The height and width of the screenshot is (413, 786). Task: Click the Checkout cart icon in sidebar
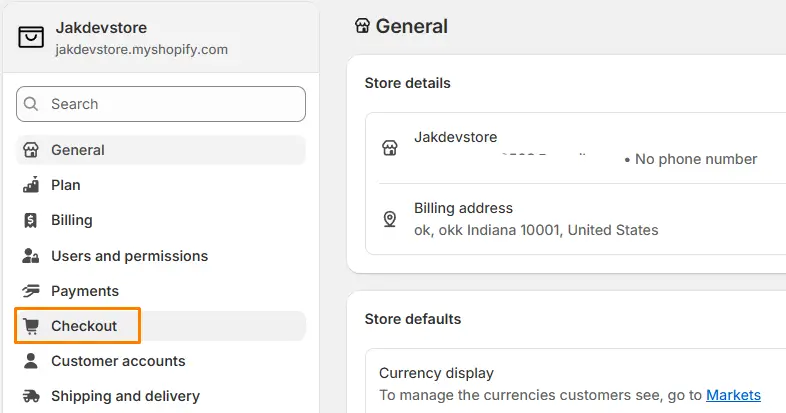pos(31,326)
